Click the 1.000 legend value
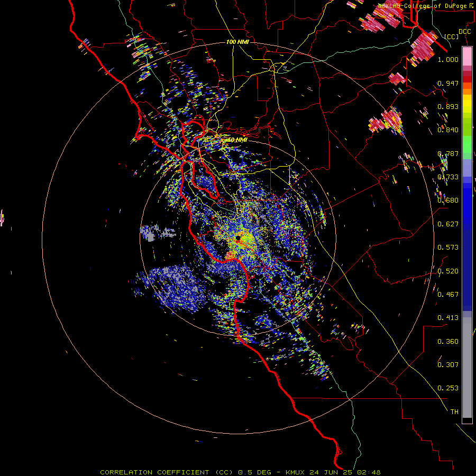The width and height of the screenshot is (476, 476). point(448,59)
